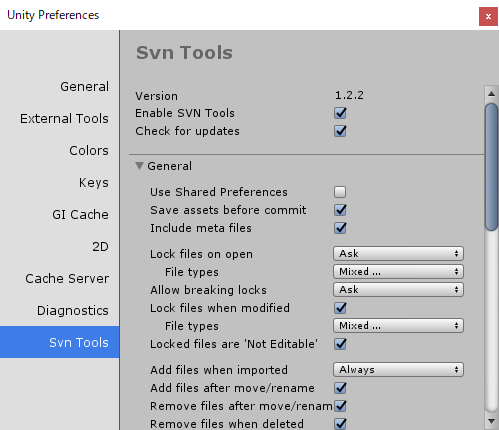Toggle Save assets before commit
The width and height of the screenshot is (499, 430).
pos(340,210)
